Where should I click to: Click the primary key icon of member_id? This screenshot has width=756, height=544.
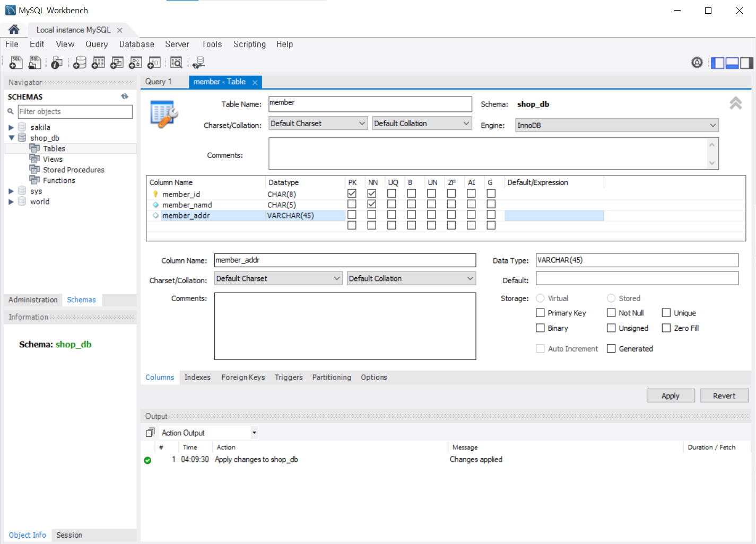tap(155, 194)
